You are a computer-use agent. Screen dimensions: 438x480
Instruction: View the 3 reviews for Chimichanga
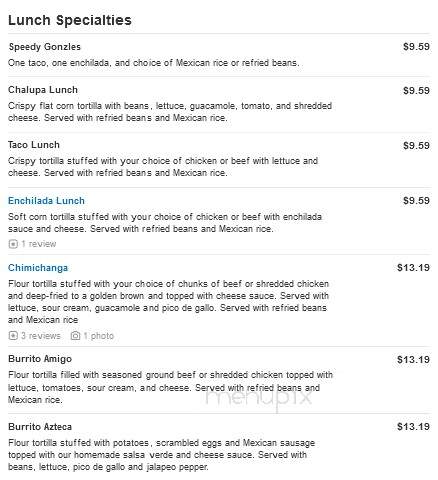41,336
